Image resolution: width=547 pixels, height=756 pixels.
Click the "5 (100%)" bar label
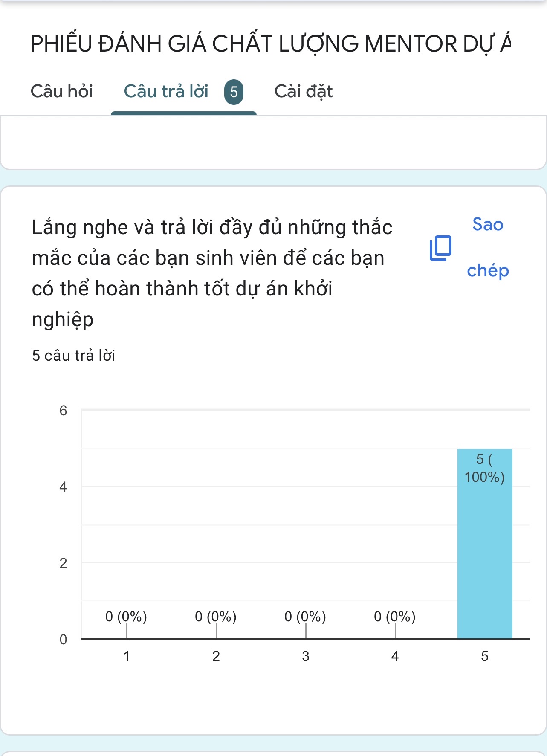484,468
